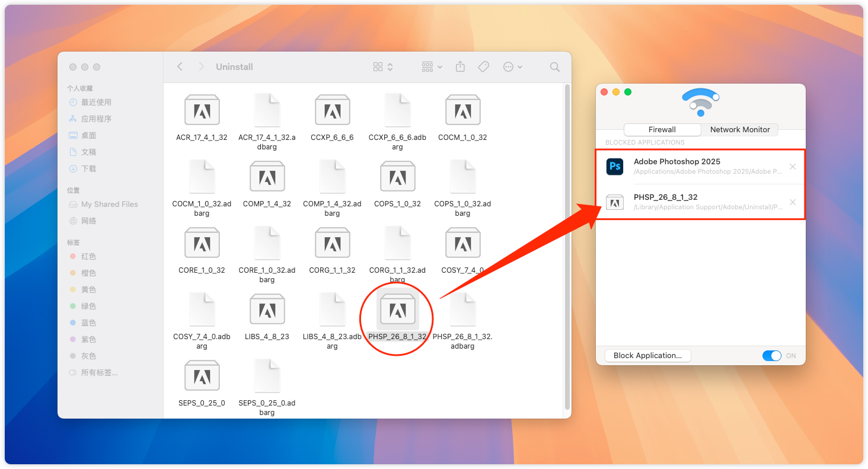The height and width of the screenshot is (469, 868).
Task: Select the CCXP_6_6_6.adbarg file
Action: point(397,110)
